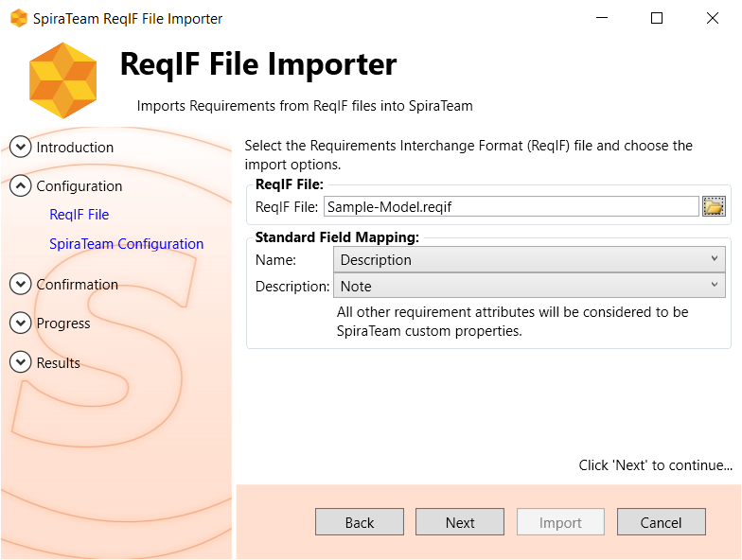Viewport: 742px width, 560px height.
Task: Click Next to continue the wizard
Action: coord(460,522)
